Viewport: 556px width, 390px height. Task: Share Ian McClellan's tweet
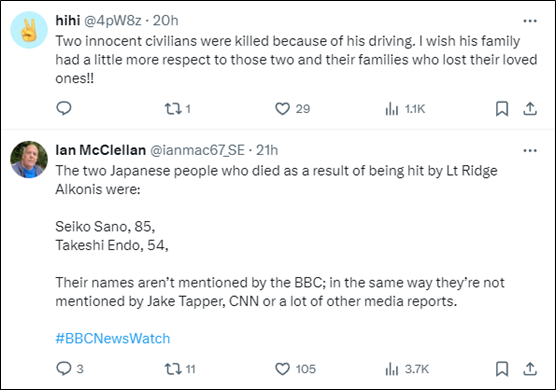[530, 369]
